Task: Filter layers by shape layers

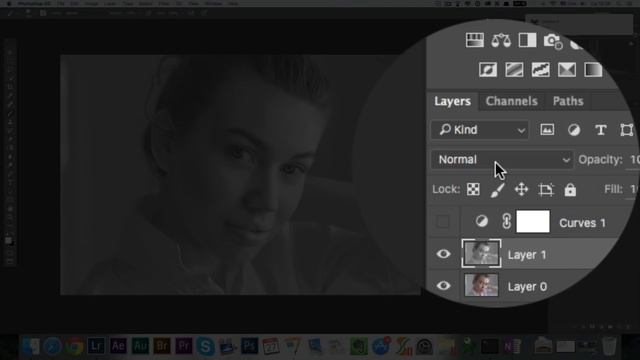Action: pos(627,130)
